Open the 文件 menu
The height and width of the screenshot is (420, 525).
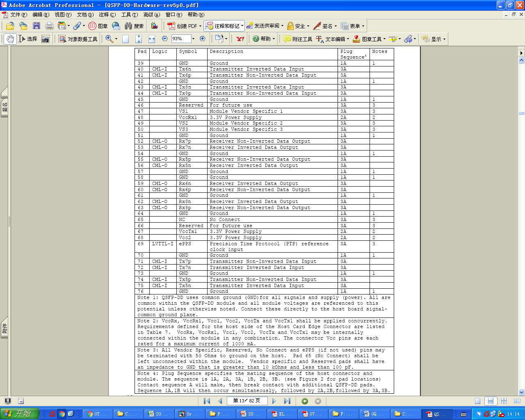pyautogui.click(x=18, y=15)
